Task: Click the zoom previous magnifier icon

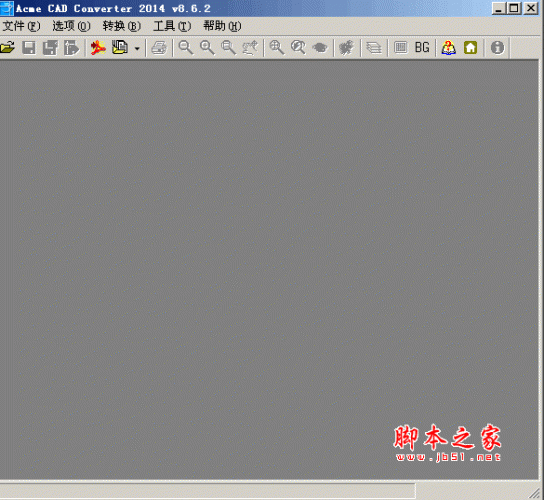Action: (x=298, y=48)
